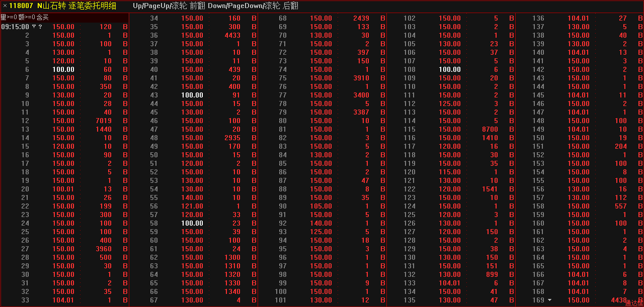Select the quantity 4438 in row 169

pos(619,300)
